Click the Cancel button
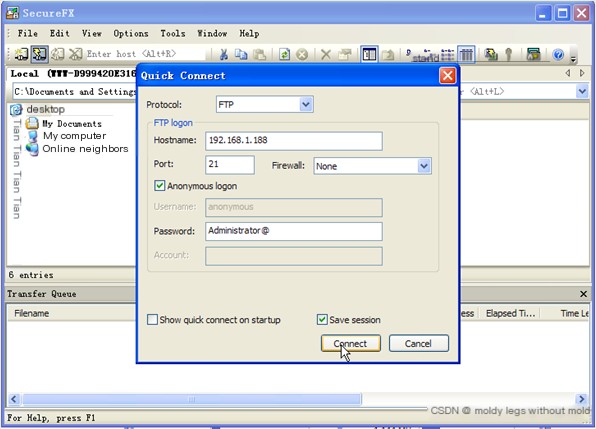This screenshot has width=596, height=429. point(418,344)
